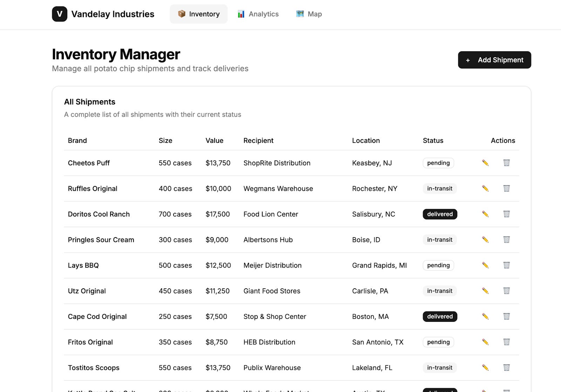Edit the Doritos Cool Ranch shipment
This screenshot has height=392, width=561.
(x=485, y=214)
